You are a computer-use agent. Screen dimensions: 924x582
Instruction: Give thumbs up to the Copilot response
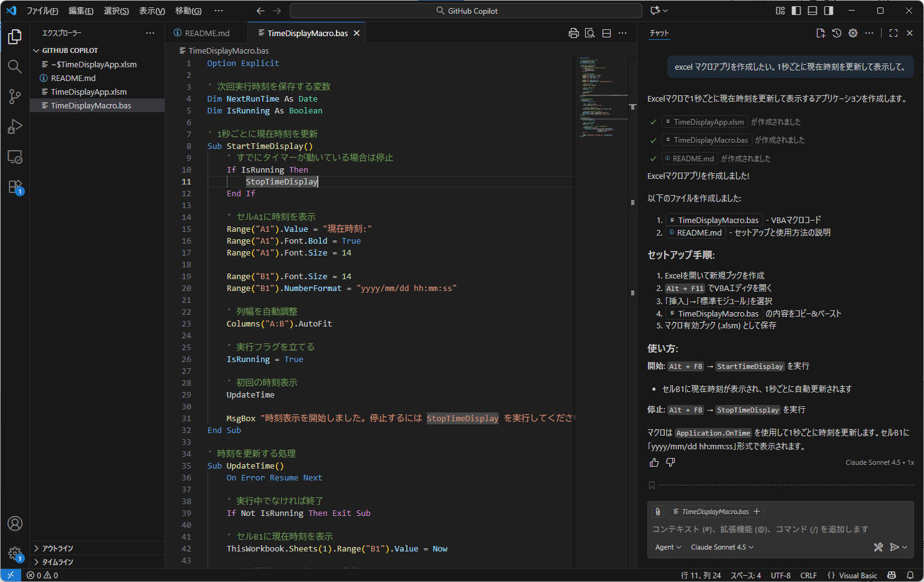click(653, 462)
